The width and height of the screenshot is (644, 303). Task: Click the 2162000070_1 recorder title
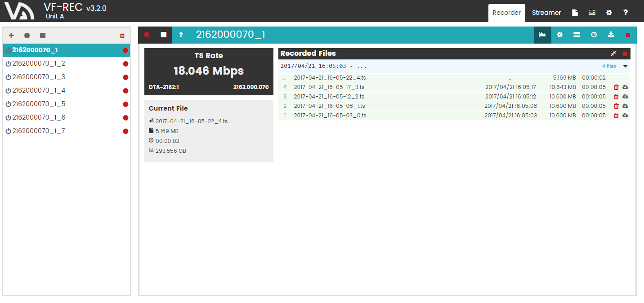[x=231, y=35]
